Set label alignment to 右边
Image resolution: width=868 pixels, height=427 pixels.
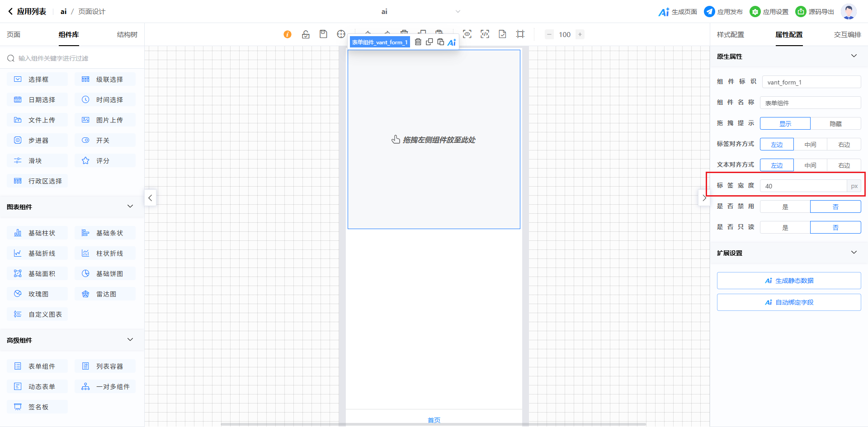coord(844,145)
